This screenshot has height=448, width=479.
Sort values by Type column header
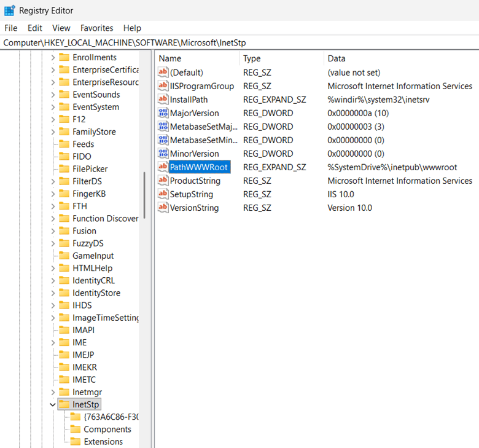pos(282,58)
